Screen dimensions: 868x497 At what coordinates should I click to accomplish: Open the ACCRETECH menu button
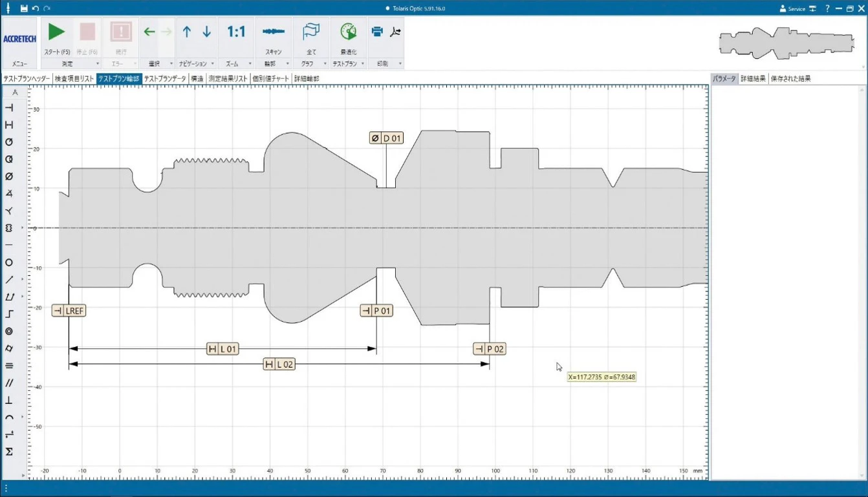click(19, 43)
